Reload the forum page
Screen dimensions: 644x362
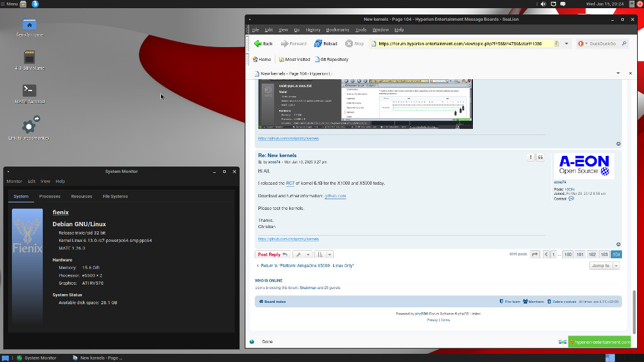click(x=326, y=43)
